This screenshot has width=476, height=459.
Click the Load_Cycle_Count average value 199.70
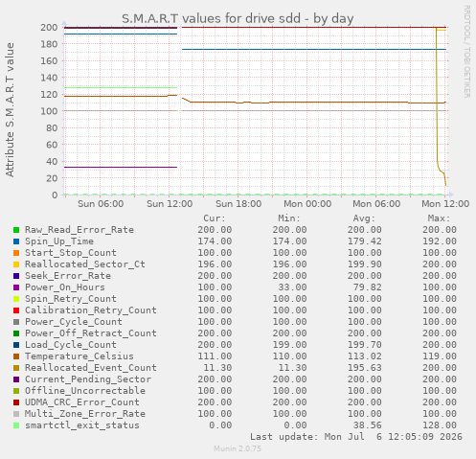click(364, 345)
